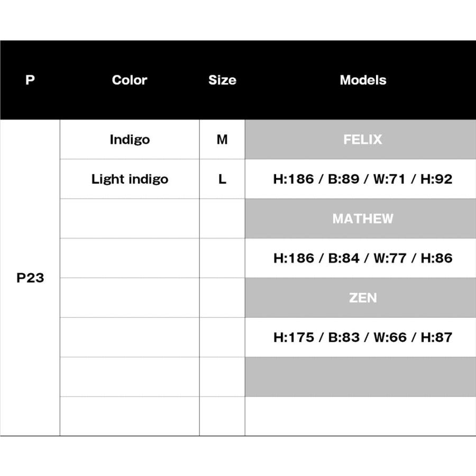This screenshot has height=476, width=476.
Task: Select the Models column header
Action: click(x=363, y=80)
